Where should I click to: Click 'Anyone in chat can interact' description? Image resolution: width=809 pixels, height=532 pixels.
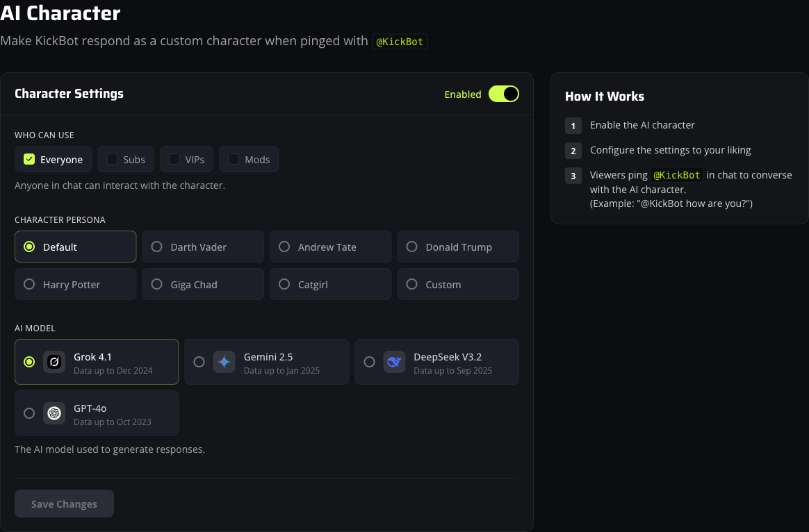click(120, 185)
